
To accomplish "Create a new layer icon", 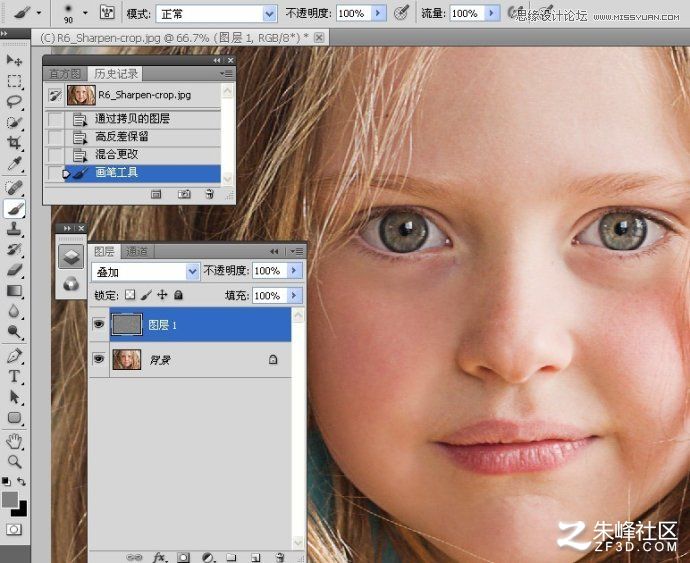I will tap(256, 557).
